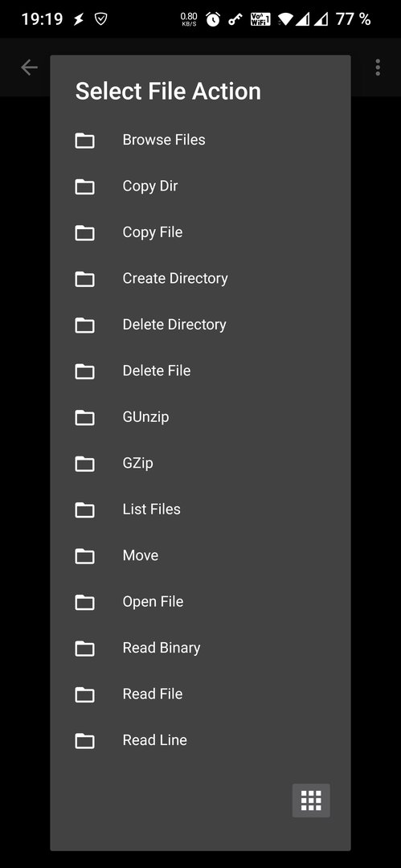This screenshot has width=401, height=868.
Task: Tap the battery percentage in status bar
Action: [353, 19]
